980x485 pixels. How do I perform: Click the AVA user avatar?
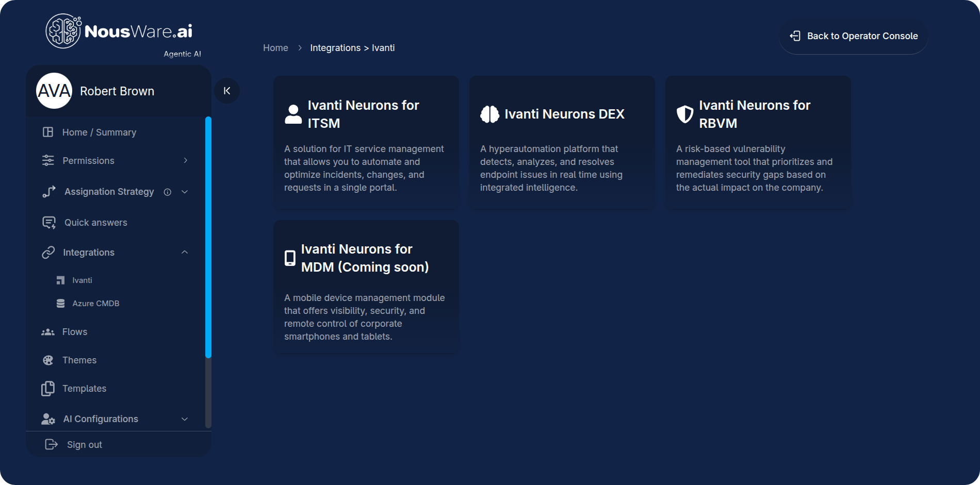pos(54,91)
